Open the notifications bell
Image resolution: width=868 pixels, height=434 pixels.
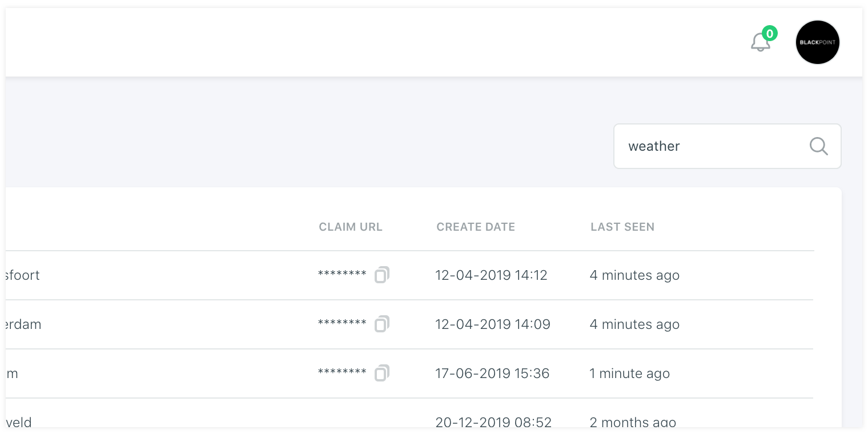(760, 43)
